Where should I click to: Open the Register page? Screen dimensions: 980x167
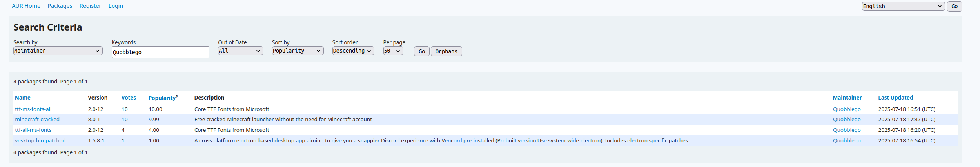90,6
